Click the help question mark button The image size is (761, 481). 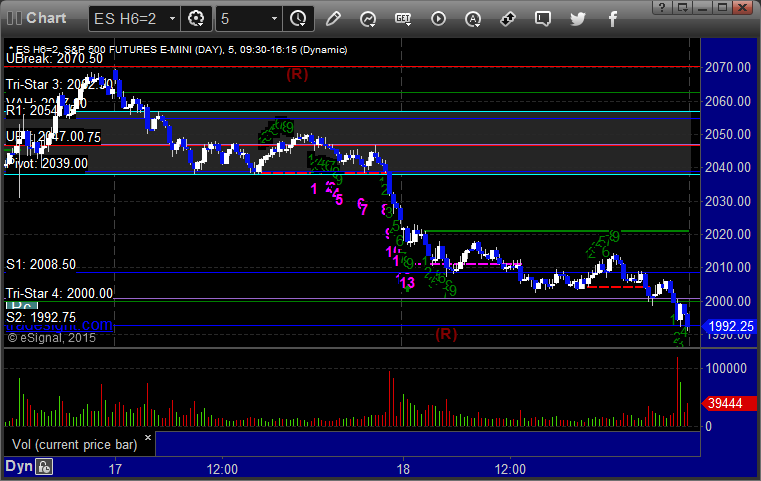point(662,7)
